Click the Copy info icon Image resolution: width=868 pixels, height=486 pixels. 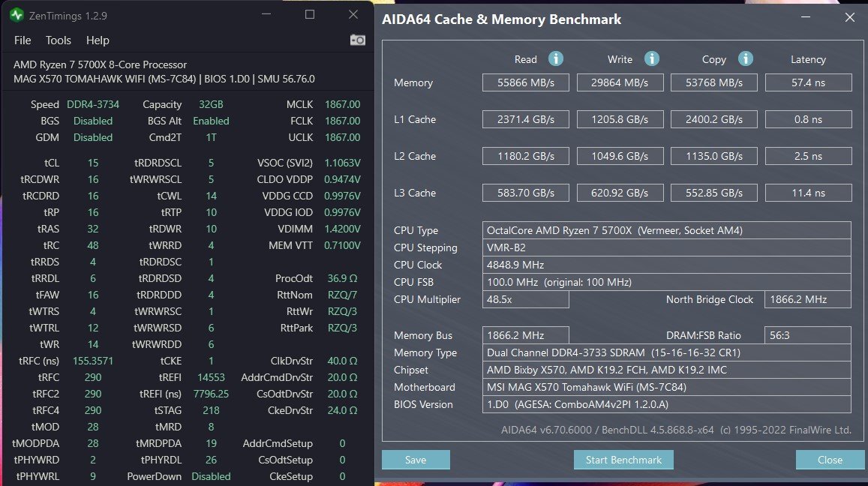746,58
